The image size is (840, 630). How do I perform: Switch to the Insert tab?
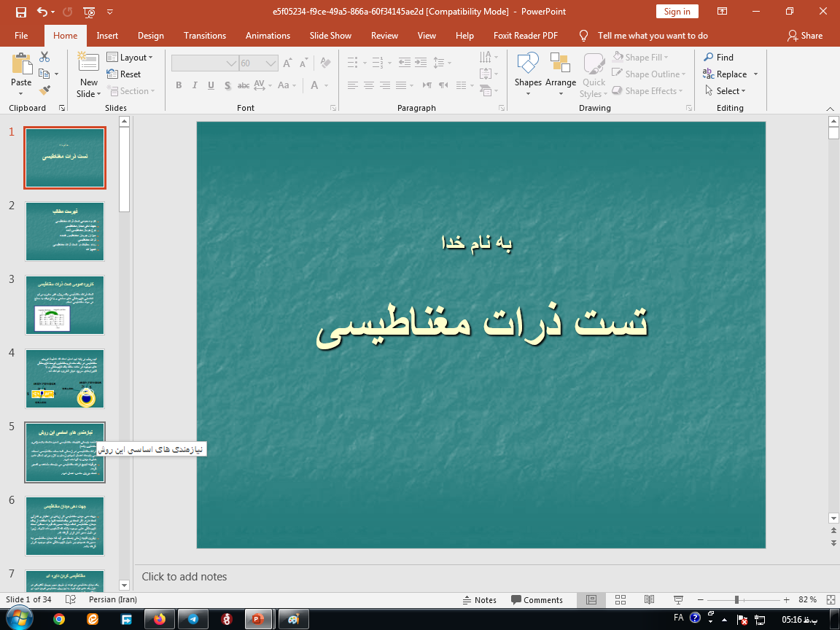pyautogui.click(x=107, y=35)
